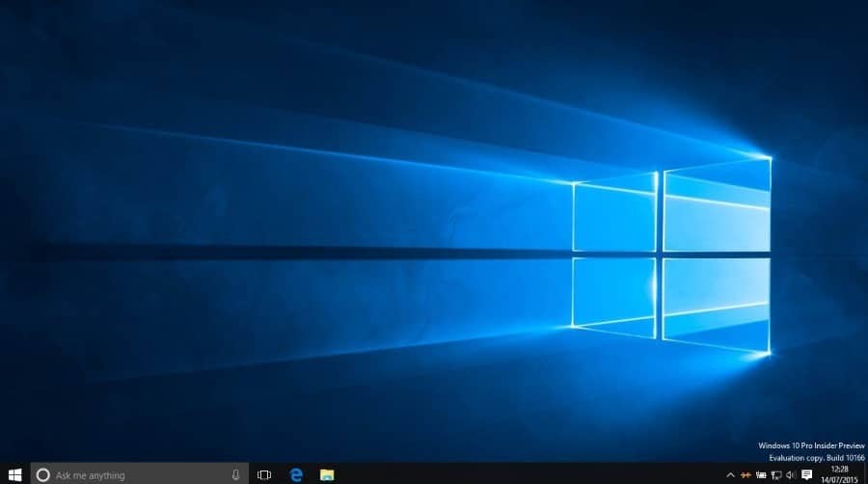868x484 pixels.
Task: Open Task View from the taskbar
Action: tap(264, 474)
